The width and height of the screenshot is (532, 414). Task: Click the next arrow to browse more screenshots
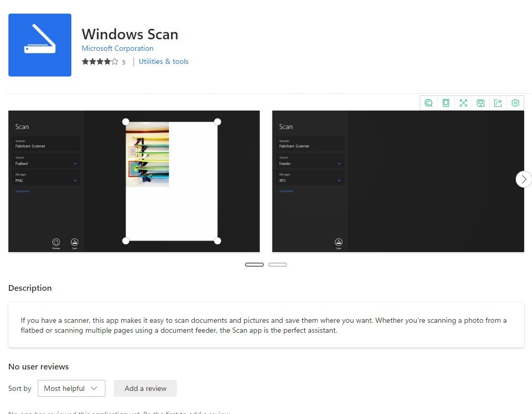pos(523,179)
